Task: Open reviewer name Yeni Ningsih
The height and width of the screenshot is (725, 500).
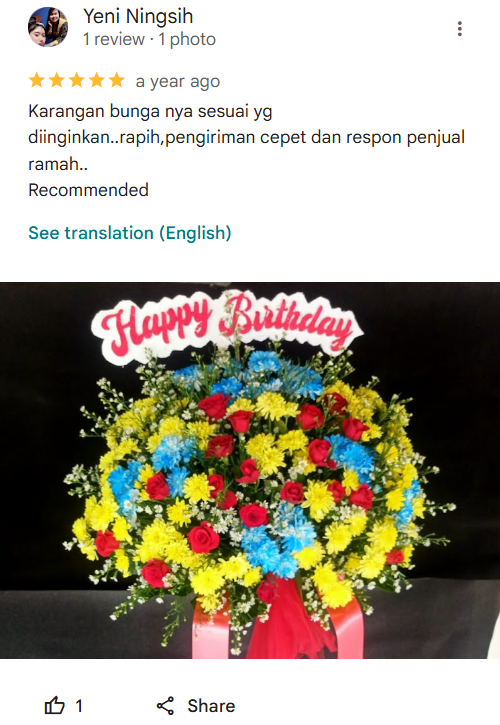Action: [138, 17]
